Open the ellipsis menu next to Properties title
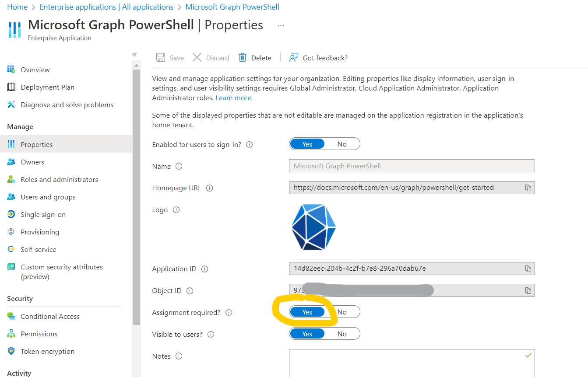 (x=280, y=25)
